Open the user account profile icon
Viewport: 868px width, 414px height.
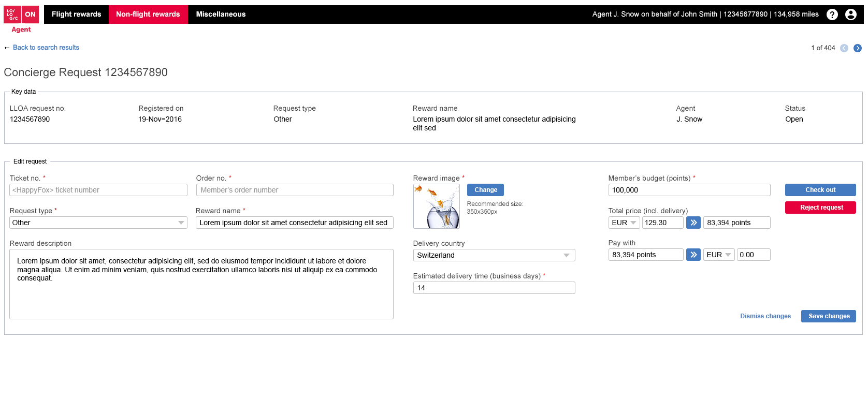850,14
